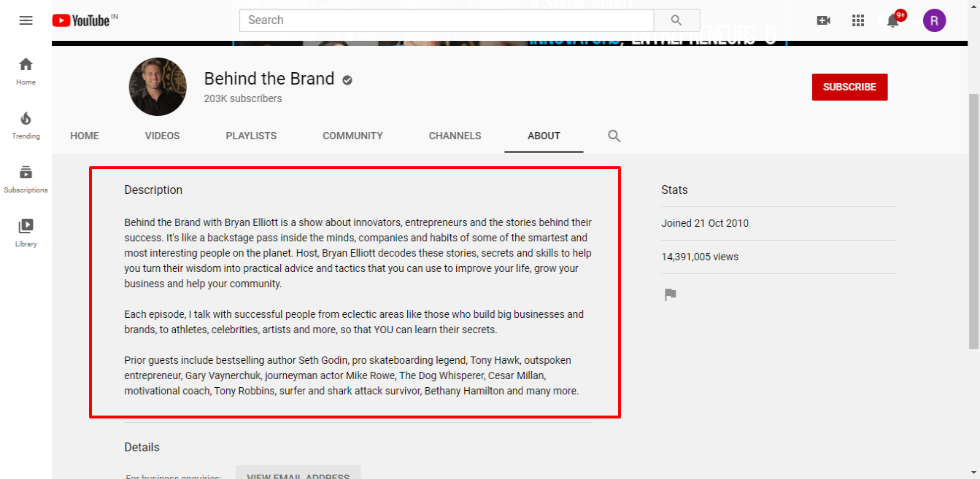Open the notifications bell

893,20
